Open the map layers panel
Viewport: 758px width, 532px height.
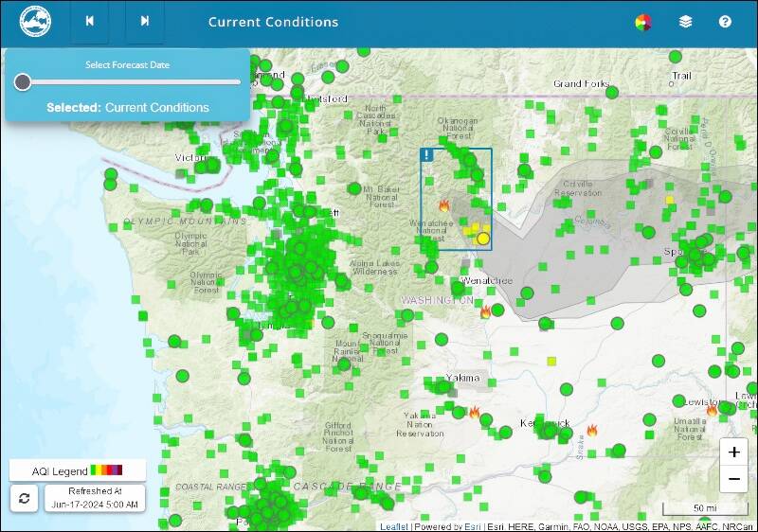(x=685, y=22)
